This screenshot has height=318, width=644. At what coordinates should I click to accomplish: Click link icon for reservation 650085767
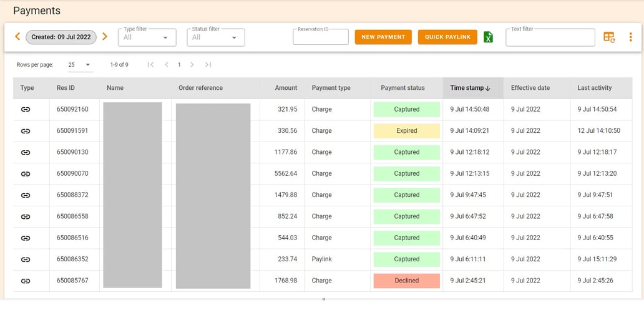coord(26,281)
